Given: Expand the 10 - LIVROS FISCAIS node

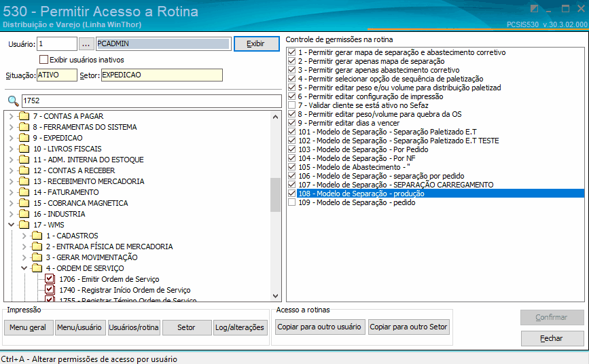Looking at the screenshot, I should [x=12, y=149].
